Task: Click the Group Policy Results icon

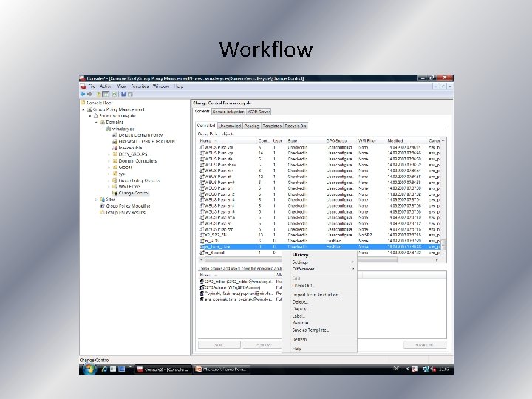Action: (x=102, y=212)
